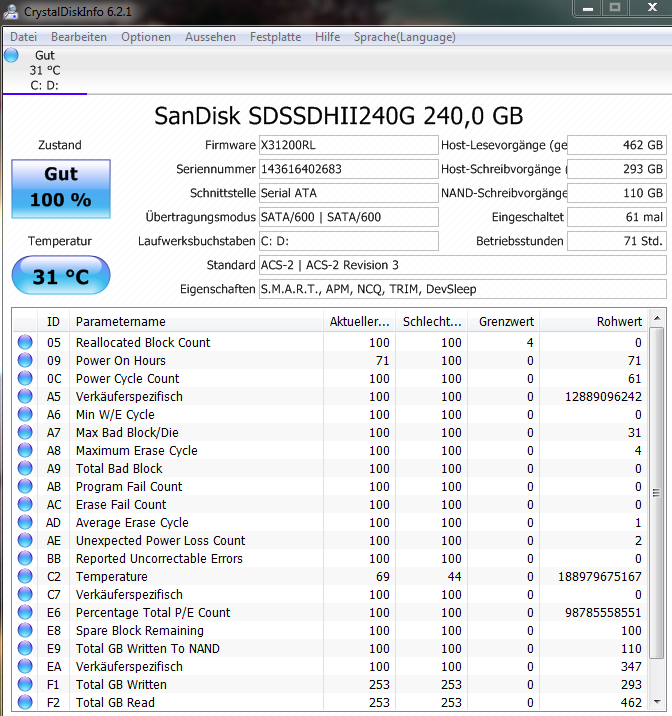672x716 pixels.
Task: Click the CrystalDiskInfo app icon in title bar
Action: tap(10, 11)
